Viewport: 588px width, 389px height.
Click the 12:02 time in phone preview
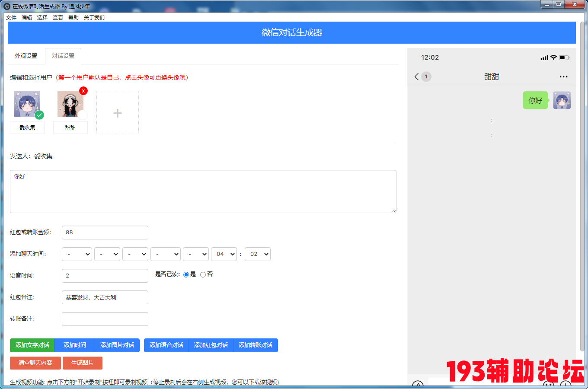[x=430, y=57]
